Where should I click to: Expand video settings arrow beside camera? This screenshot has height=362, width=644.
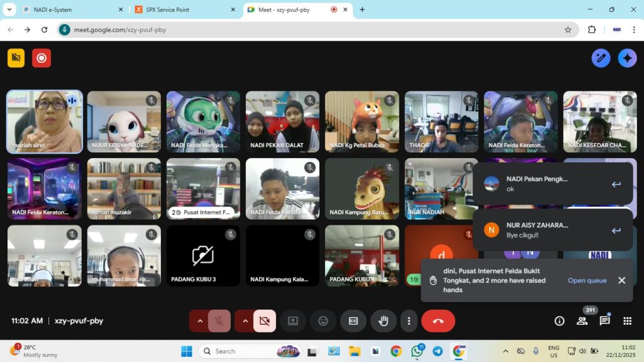point(245,321)
